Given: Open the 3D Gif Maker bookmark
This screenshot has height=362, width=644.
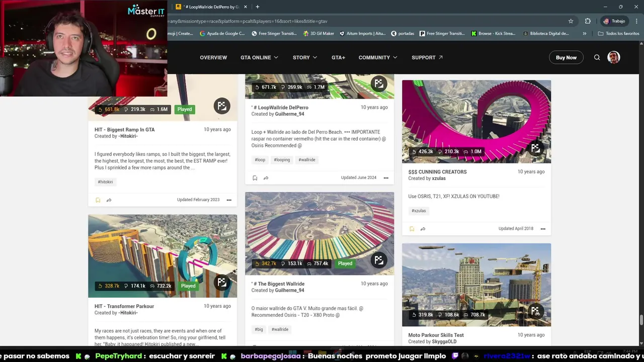Looking at the screenshot, I should (x=318, y=34).
